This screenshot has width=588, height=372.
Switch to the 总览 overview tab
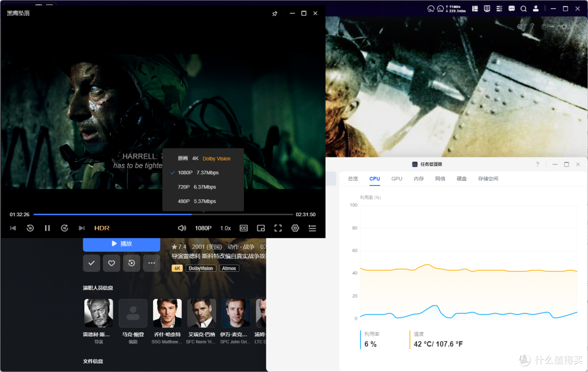353,179
